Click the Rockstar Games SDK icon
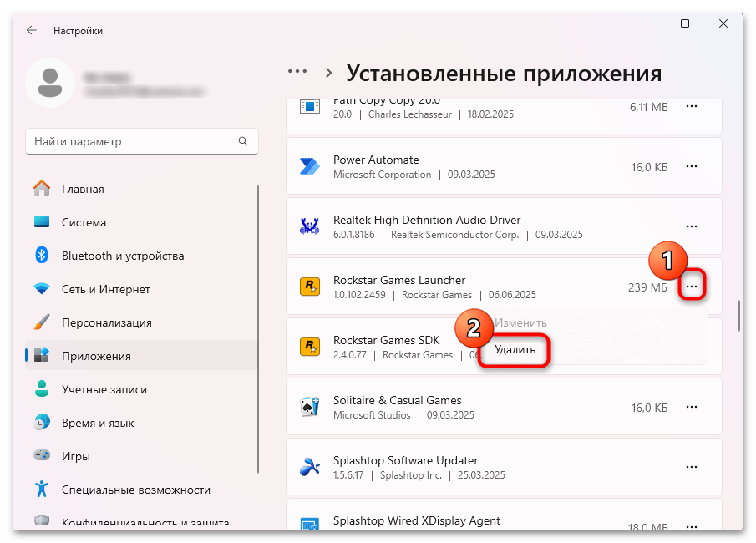Screen dimensions: 756x543 [310, 347]
